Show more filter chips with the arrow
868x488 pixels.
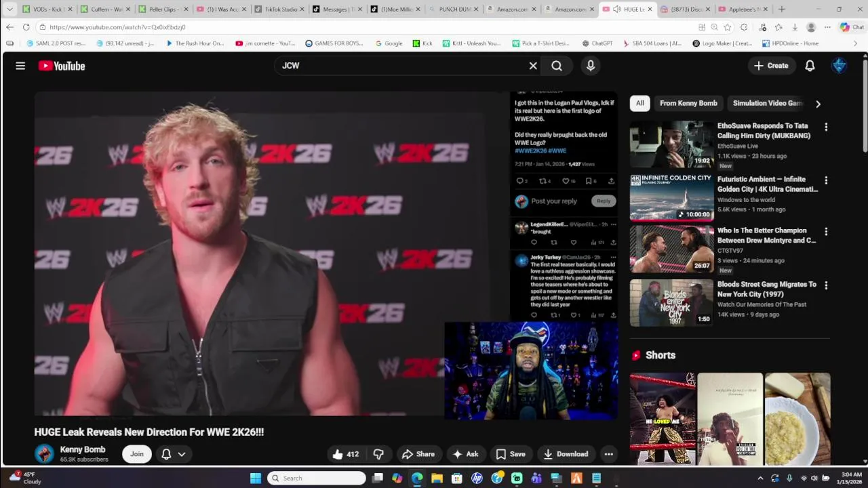tap(818, 104)
